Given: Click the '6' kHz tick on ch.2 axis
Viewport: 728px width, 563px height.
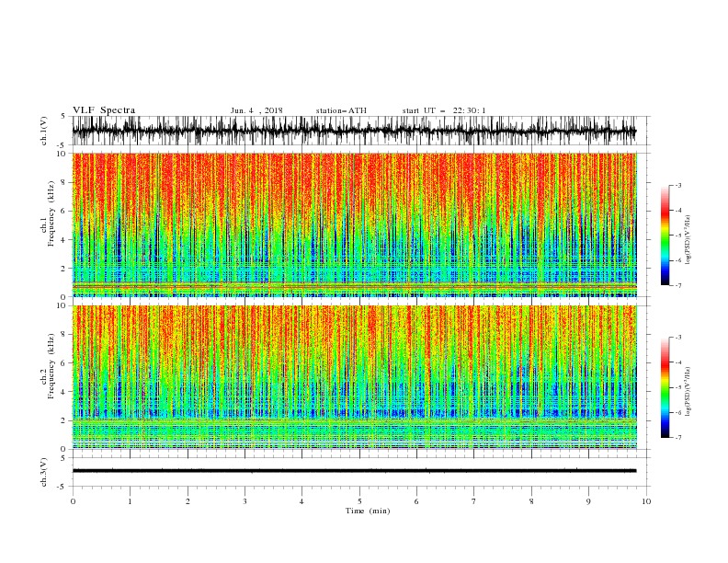Looking at the screenshot, I should pos(64,363).
